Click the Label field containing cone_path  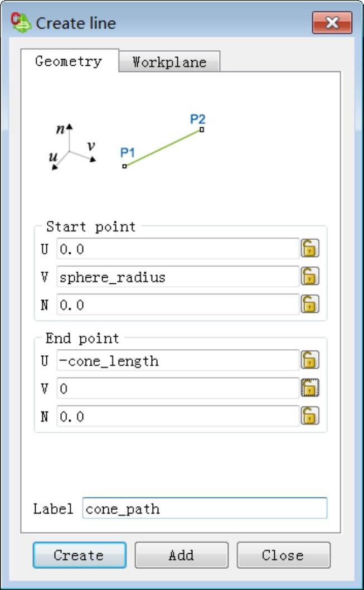(x=205, y=509)
